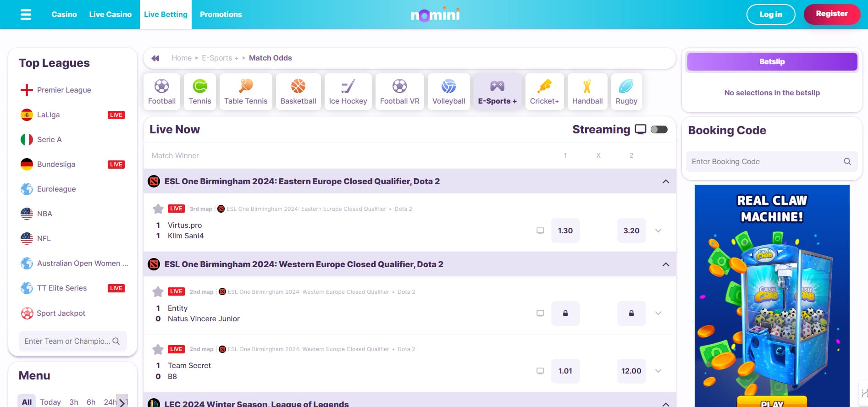Toggle the Streaming switch

(x=659, y=130)
